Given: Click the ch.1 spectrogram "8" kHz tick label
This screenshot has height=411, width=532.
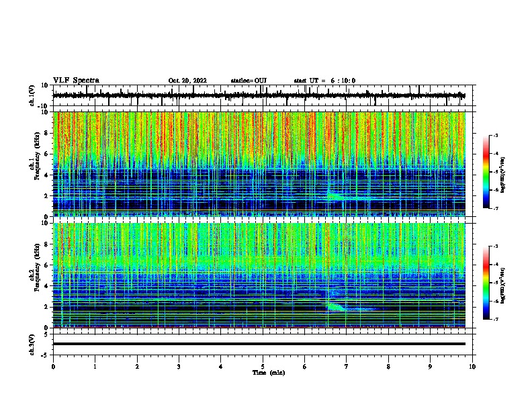Looking at the screenshot, I should point(46,133).
